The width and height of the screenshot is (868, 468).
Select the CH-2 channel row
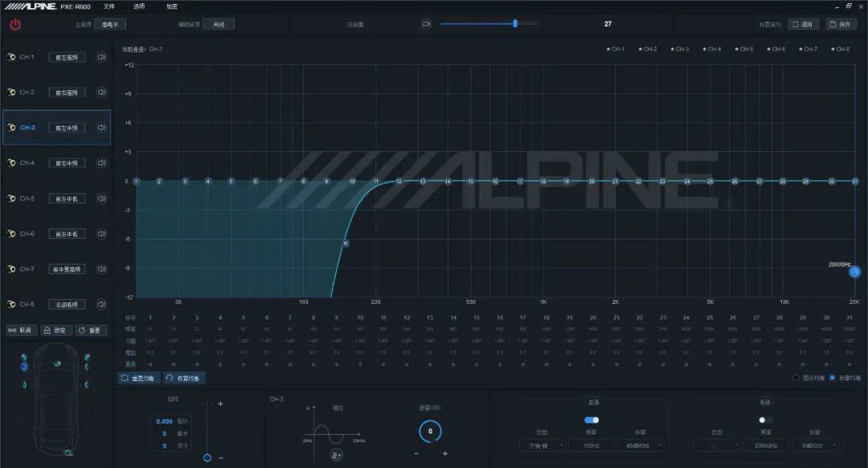click(x=57, y=92)
